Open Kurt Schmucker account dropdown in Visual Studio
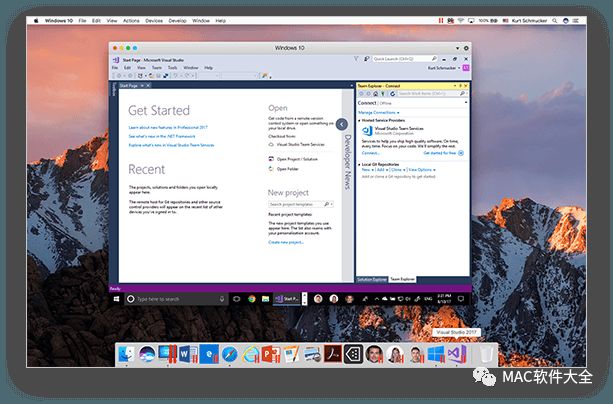Image resolution: width=613 pixels, height=404 pixels. click(x=444, y=68)
